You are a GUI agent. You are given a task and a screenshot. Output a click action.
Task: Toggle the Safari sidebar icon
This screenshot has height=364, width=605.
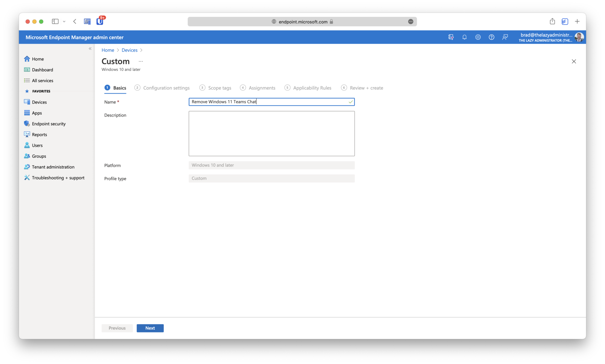point(55,21)
